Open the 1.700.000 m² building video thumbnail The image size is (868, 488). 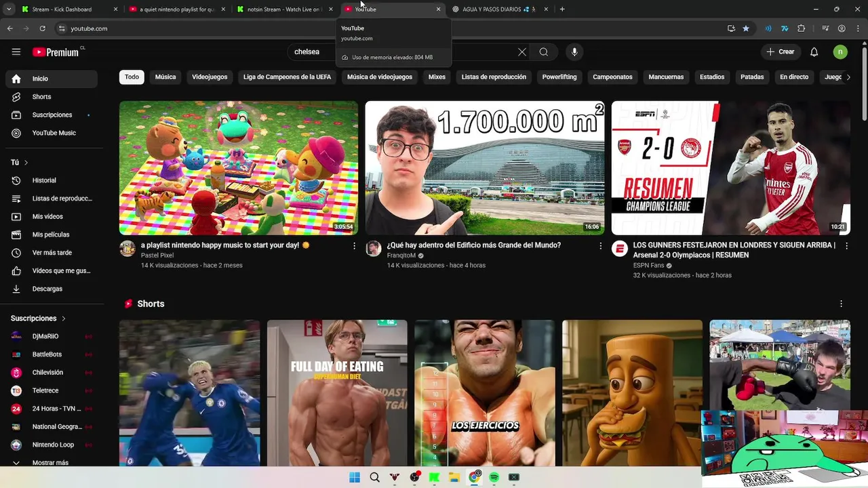coord(485,168)
